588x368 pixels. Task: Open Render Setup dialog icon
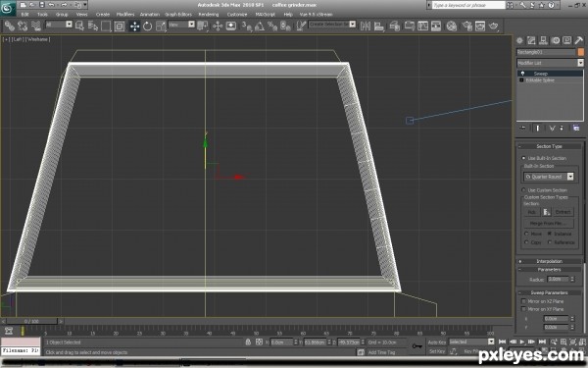click(x=466, y=26)
